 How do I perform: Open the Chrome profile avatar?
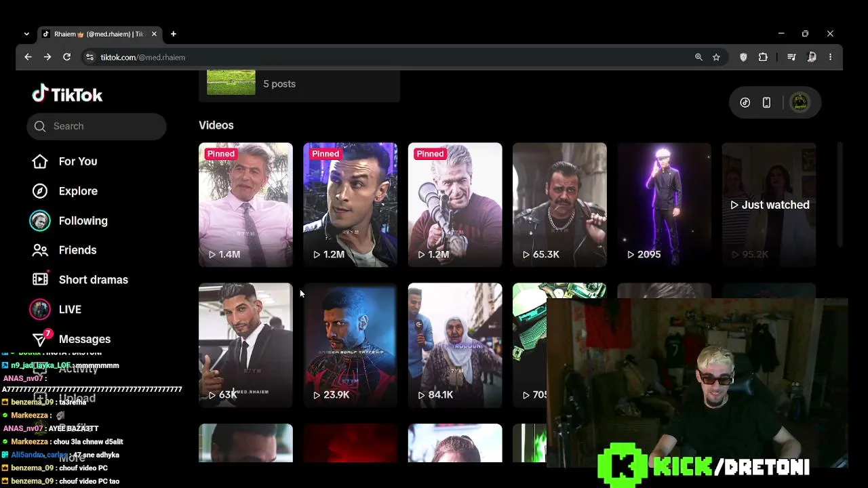(x=812, y=58)
